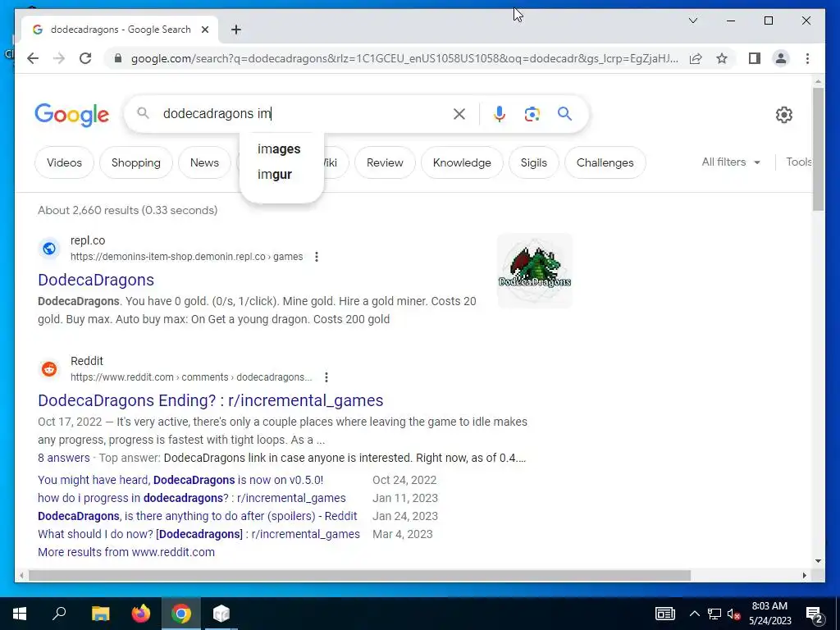
Task: Open the DodecaDragons repl.co result
Action: pyautogui.click(x=96, y=280)
